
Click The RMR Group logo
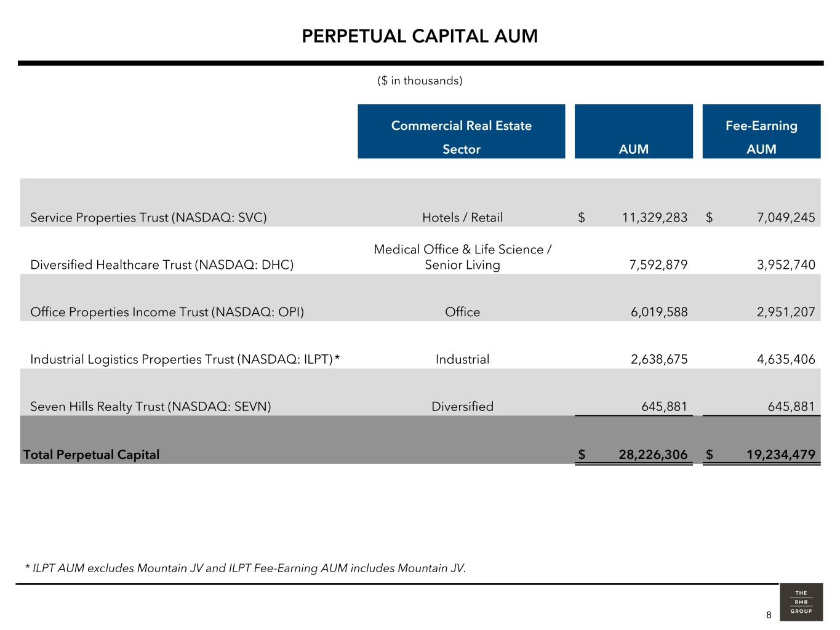click(801, 602)
